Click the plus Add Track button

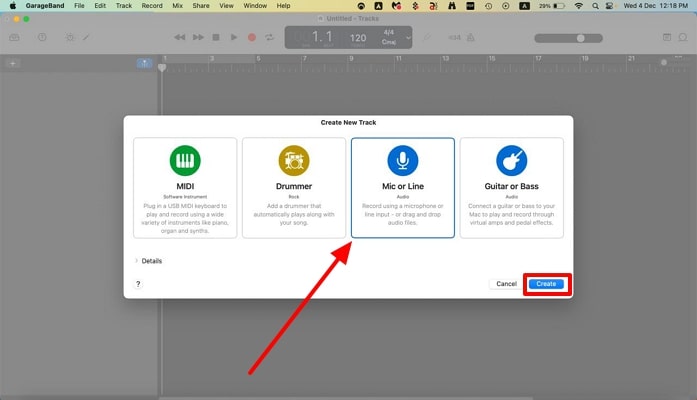coord(12,64)
